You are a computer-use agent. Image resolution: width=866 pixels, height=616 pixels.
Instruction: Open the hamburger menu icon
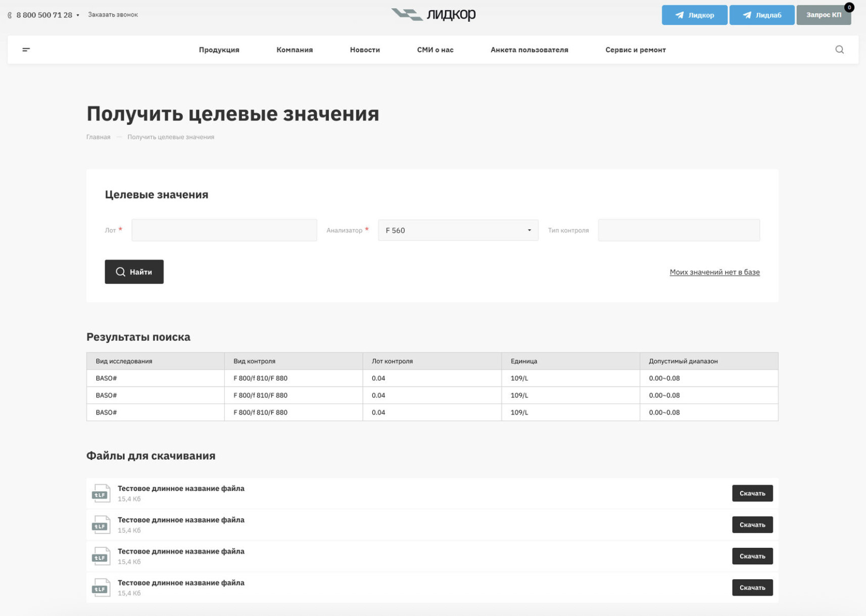(x=26, y=49)
